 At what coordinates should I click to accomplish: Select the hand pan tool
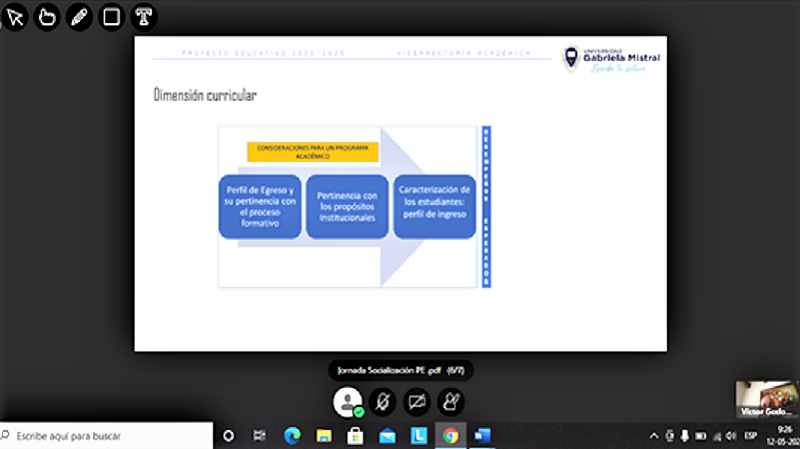(x=47, y=17)
